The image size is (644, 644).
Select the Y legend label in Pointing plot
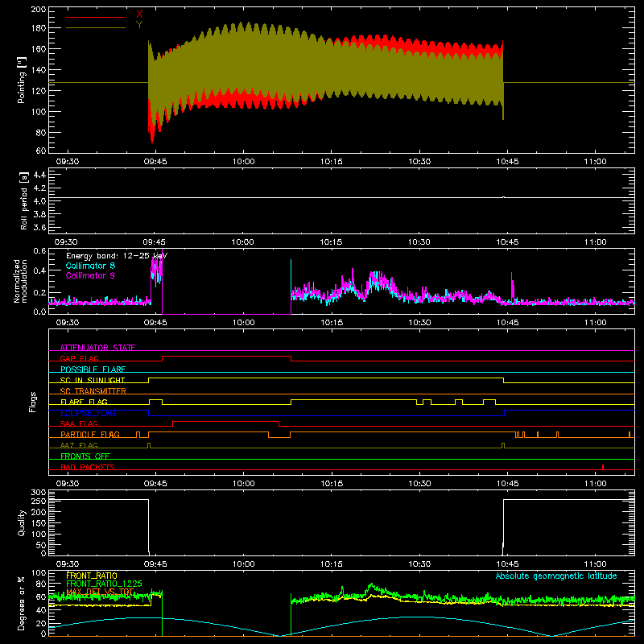[x=139, y=25]
